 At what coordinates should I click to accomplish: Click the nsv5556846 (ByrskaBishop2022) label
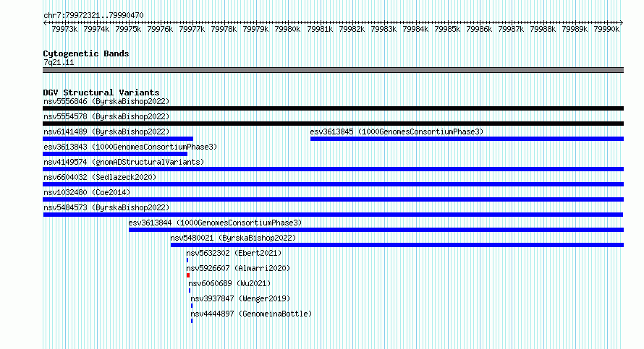coord(106,101)
